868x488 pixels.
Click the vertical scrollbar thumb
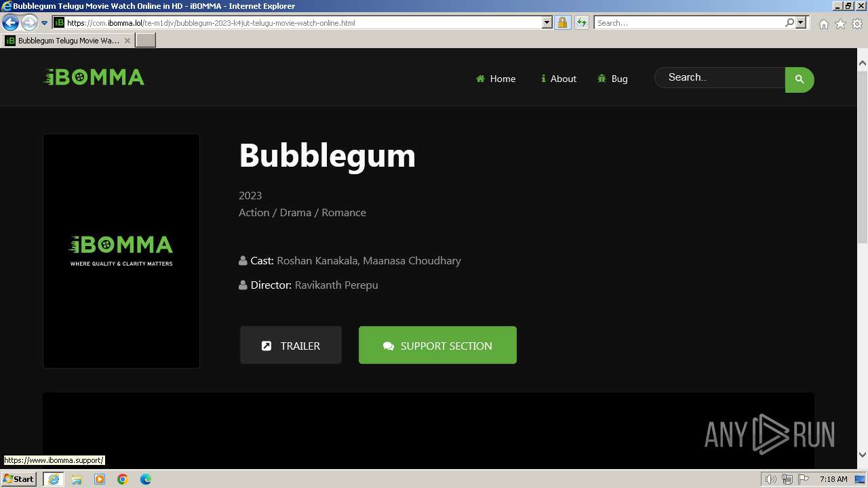tap(863, 156)
